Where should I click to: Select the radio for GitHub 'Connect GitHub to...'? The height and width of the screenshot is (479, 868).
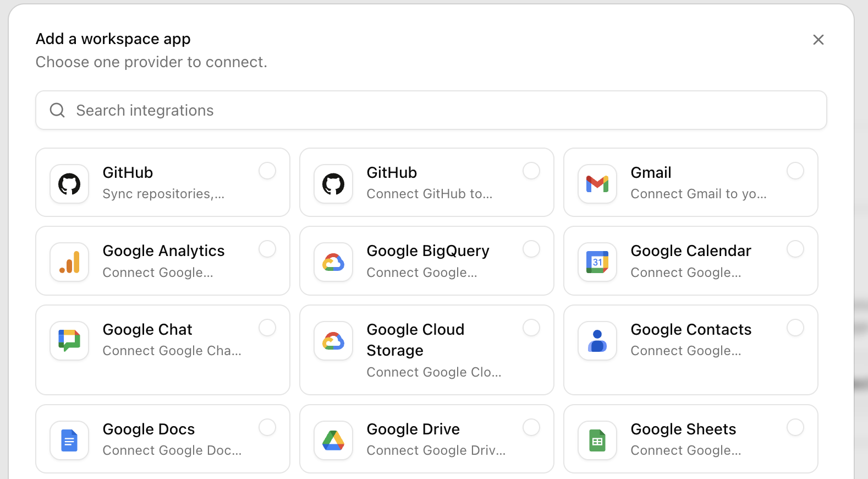[x=531, y=171]
